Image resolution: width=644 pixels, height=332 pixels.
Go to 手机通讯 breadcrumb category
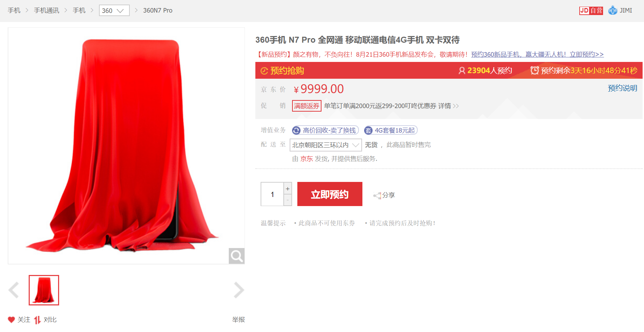coord(47,10)
